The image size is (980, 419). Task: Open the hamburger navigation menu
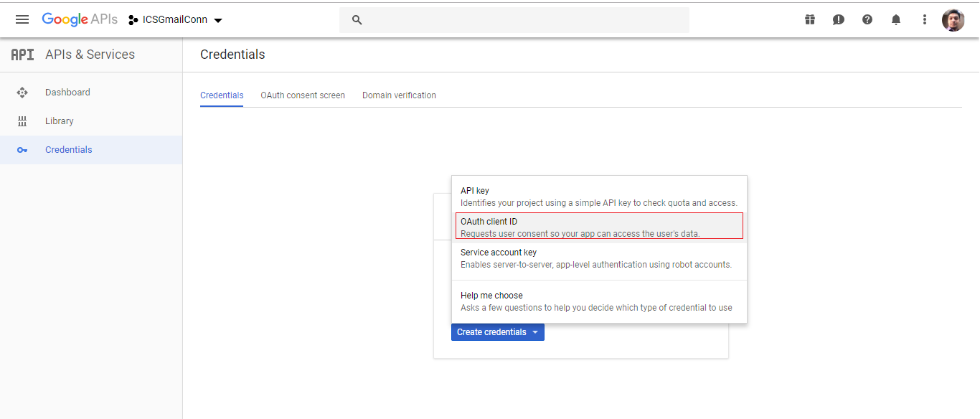point(22,19)
